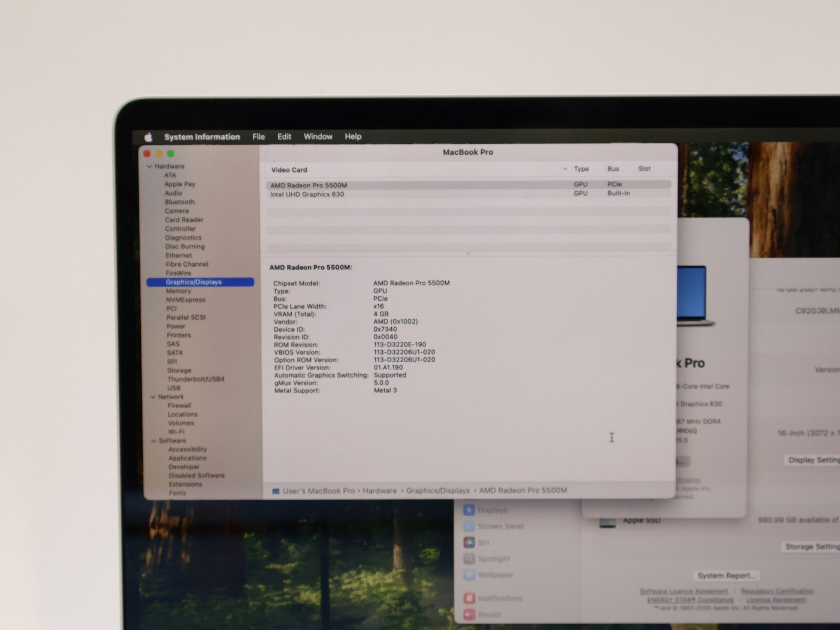
Task: Select Ethernet in the sidebar
Action: click(178, 256)
